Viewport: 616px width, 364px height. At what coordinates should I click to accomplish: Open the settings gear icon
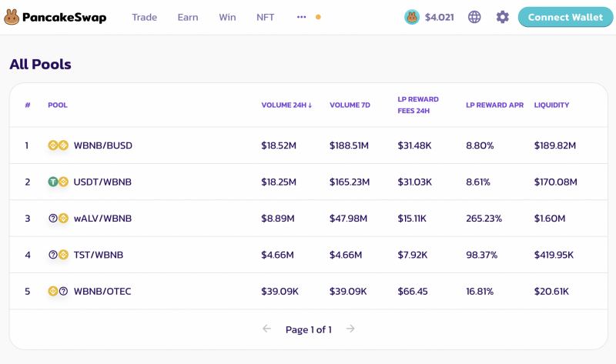point(503,17)
